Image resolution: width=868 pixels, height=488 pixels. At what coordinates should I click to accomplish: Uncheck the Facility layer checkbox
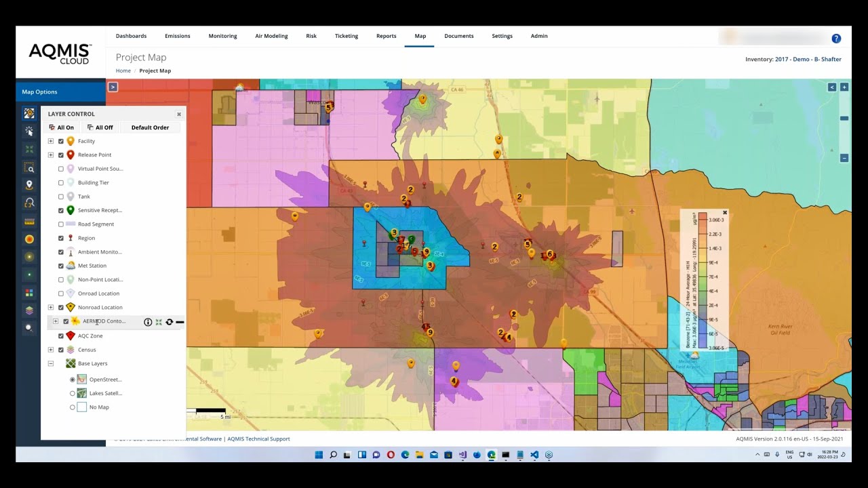[61, 141]
